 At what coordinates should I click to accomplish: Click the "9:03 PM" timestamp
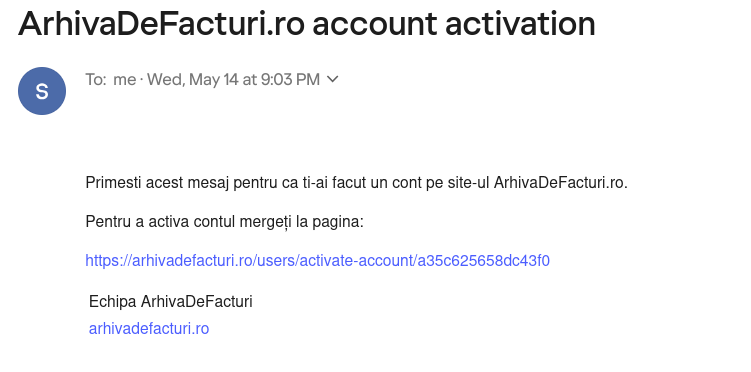290,79
